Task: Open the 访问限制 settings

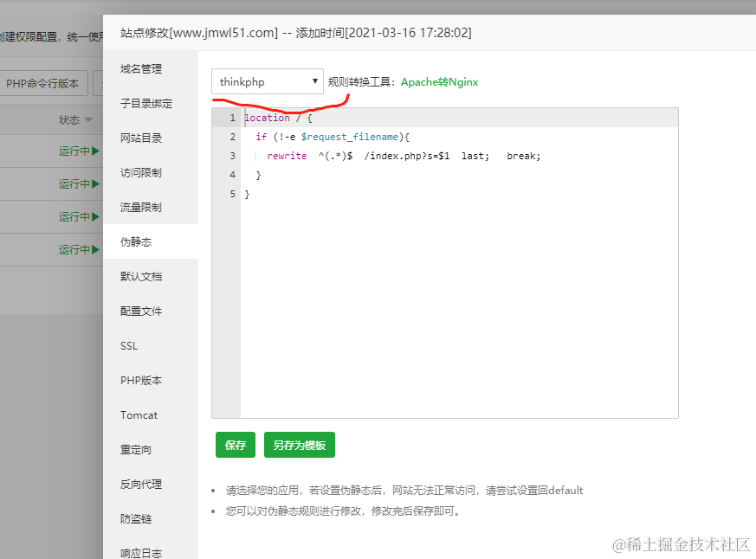Action: pos(141,172)
